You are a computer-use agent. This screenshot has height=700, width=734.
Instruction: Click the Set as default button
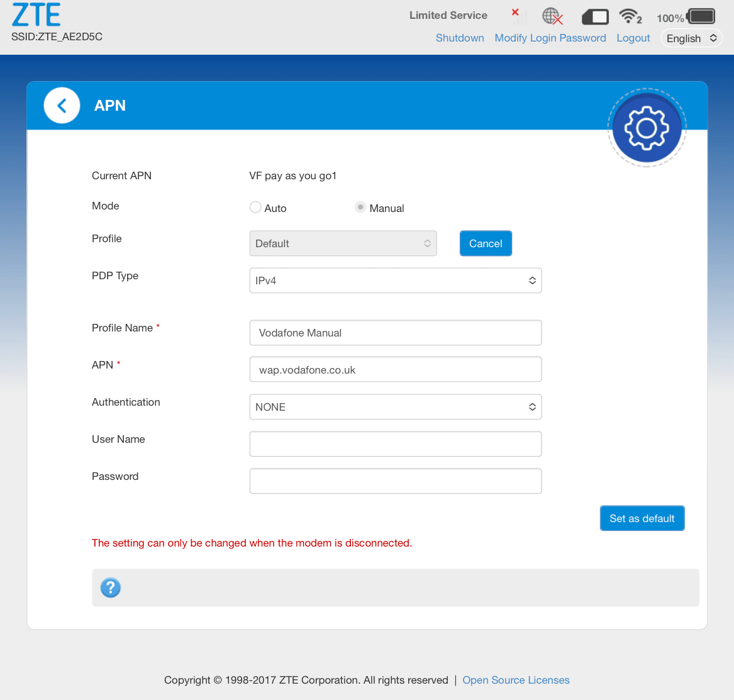[x=642, y=518]
